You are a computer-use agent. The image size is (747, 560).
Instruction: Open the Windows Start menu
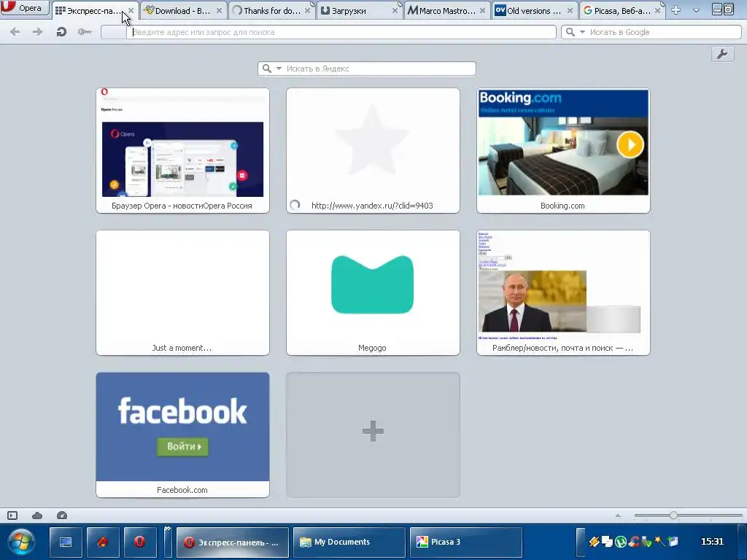point(20,542)
